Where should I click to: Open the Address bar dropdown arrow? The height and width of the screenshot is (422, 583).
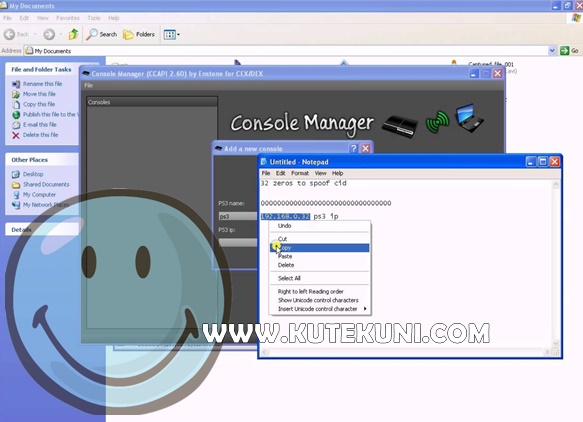pyautogui.click(x=552, y=51)
